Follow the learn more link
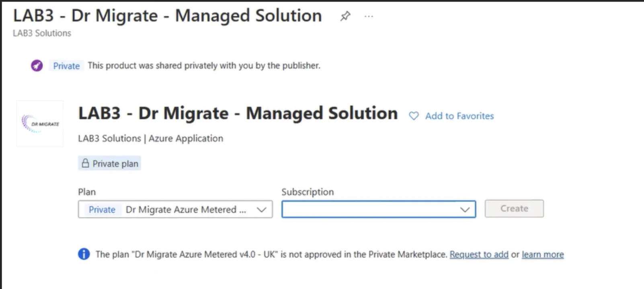The image size is (644, 289). pyautogui.click(x=543, y=254)
